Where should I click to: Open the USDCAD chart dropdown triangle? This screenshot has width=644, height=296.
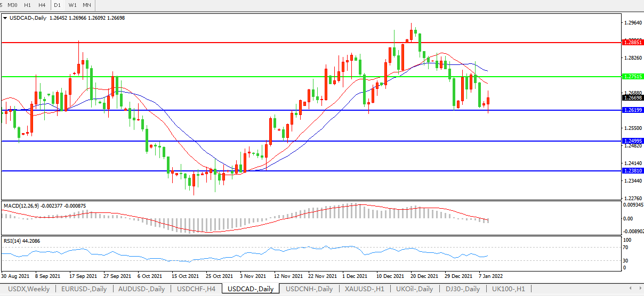point(5,18)
